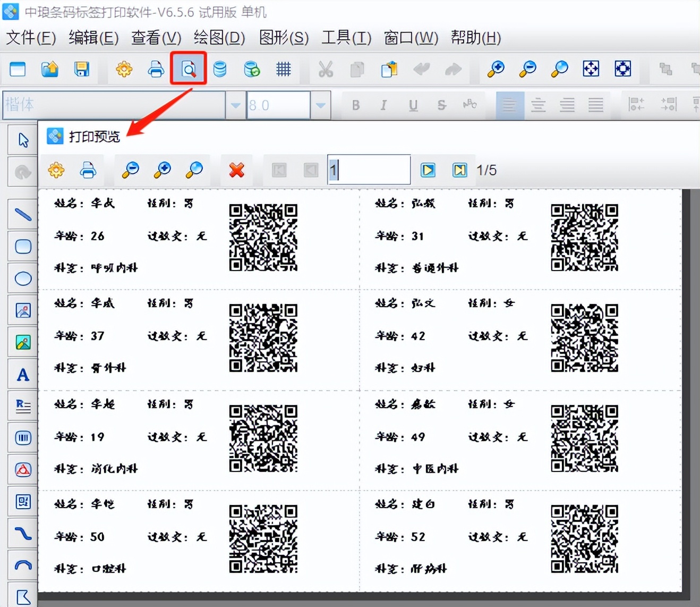The image size is (700, 607).
Task: Select the QR code drawing tool
Action: tap(23, 501)
